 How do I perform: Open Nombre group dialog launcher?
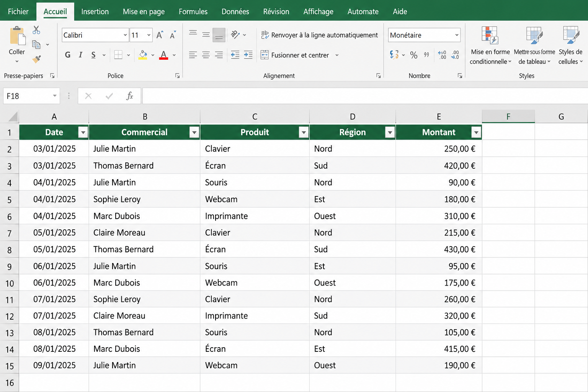tap(460, 76)
